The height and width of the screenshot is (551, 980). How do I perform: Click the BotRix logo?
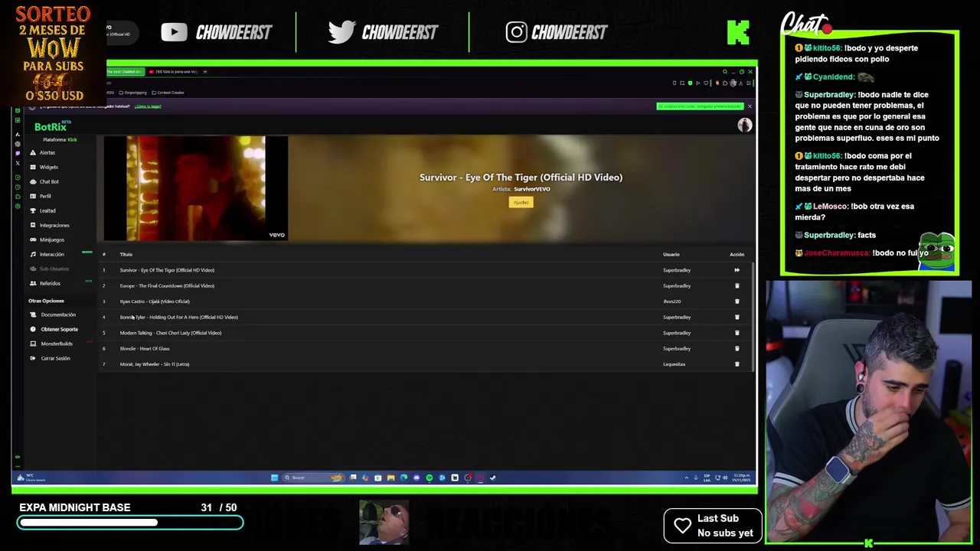click(x=51, y=126)
